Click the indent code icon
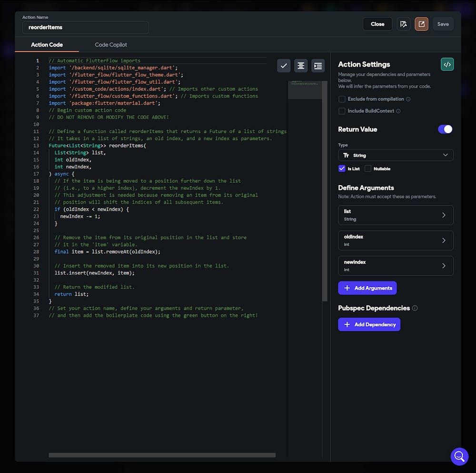Viewport: 476px width, 473px height. [318, 66]
